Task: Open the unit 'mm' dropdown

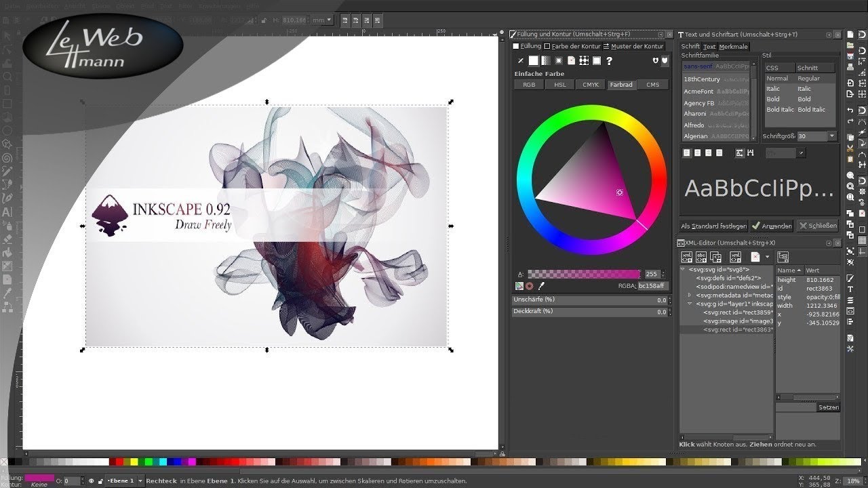Action: 323,20
